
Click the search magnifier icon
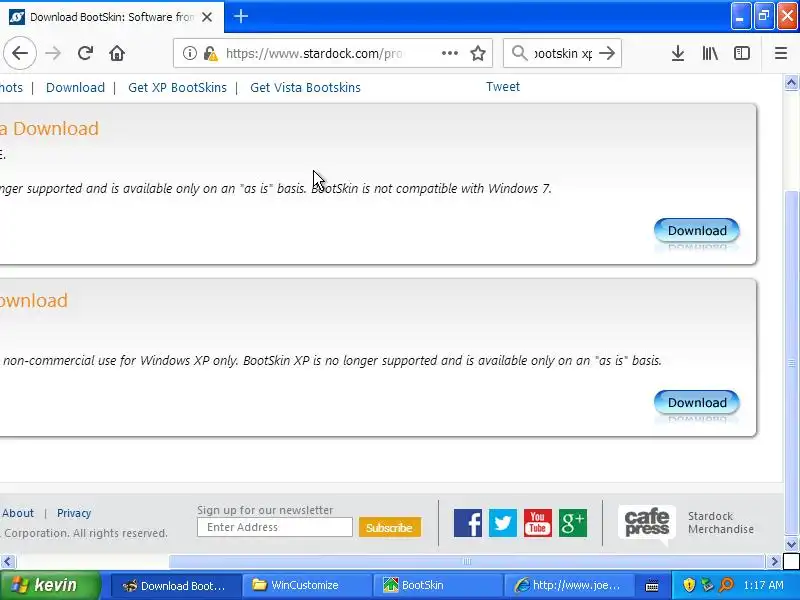tap(519, 53)
